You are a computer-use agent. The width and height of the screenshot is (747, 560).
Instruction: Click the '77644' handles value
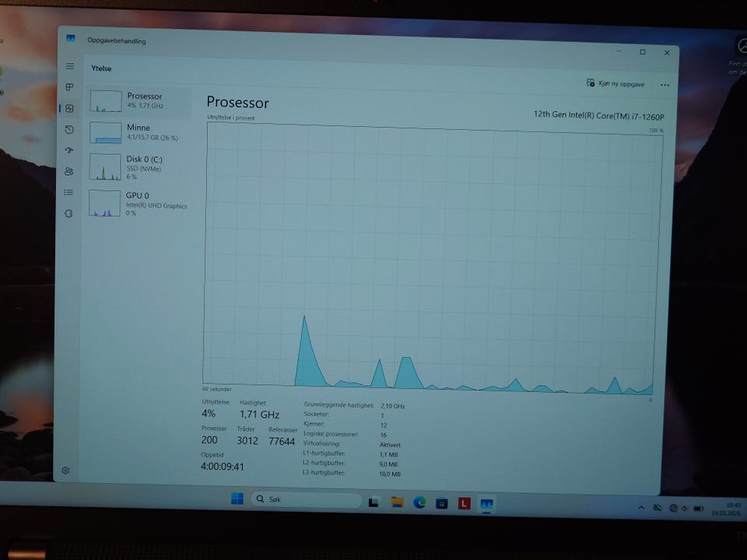pyautogui.click(x=282, y=442)
